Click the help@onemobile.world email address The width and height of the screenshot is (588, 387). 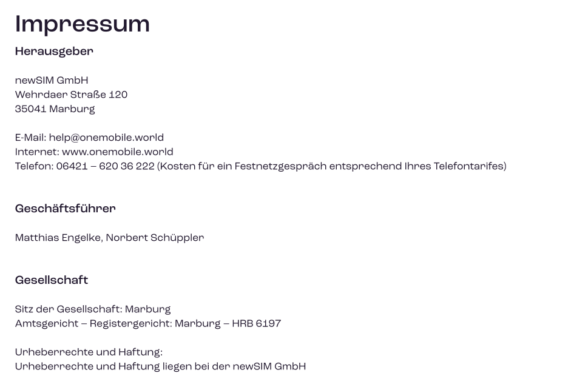click(106, 138)
